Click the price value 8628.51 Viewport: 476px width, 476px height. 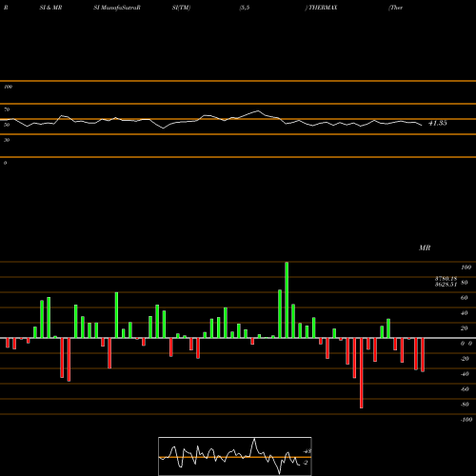[446, 285]
